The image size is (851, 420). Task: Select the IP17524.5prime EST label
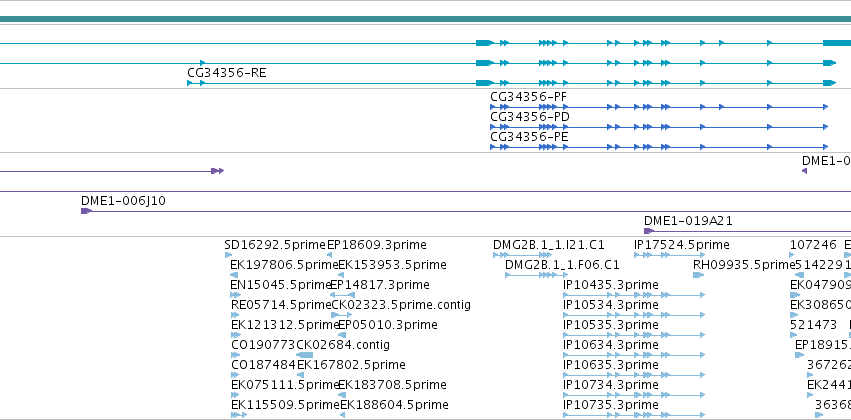tap(682, 245)
